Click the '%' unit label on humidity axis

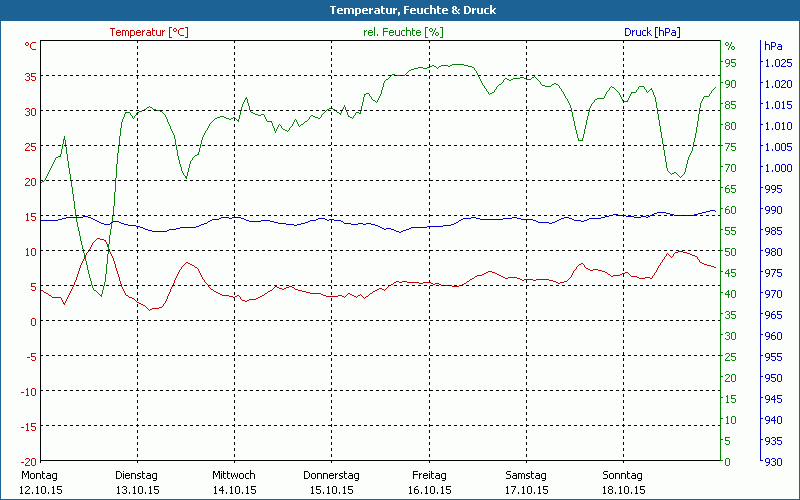pos(730,46)
